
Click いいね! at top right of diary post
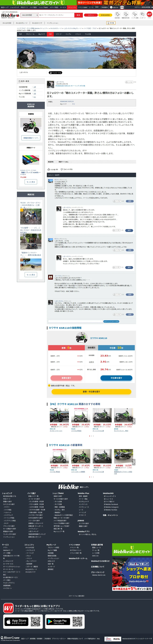point(129,82)
